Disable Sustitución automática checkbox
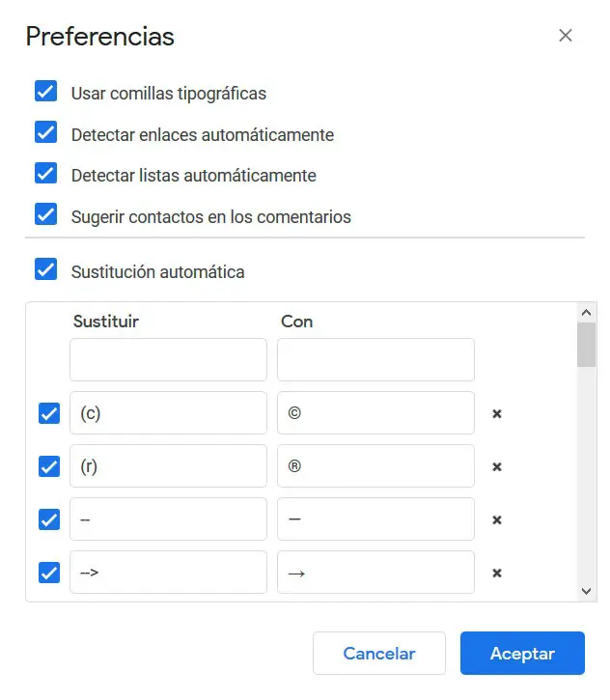 pos(45,269)
